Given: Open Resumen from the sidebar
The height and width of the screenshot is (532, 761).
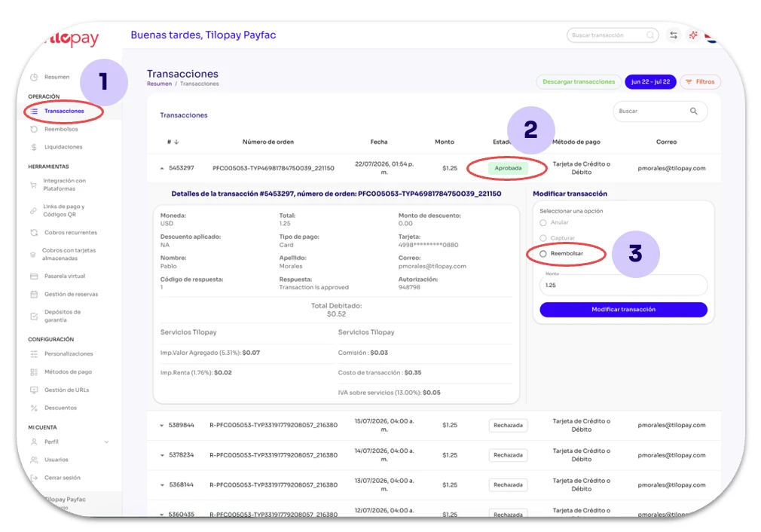Looking at the screenshot, I should click(x=57, y=77).
